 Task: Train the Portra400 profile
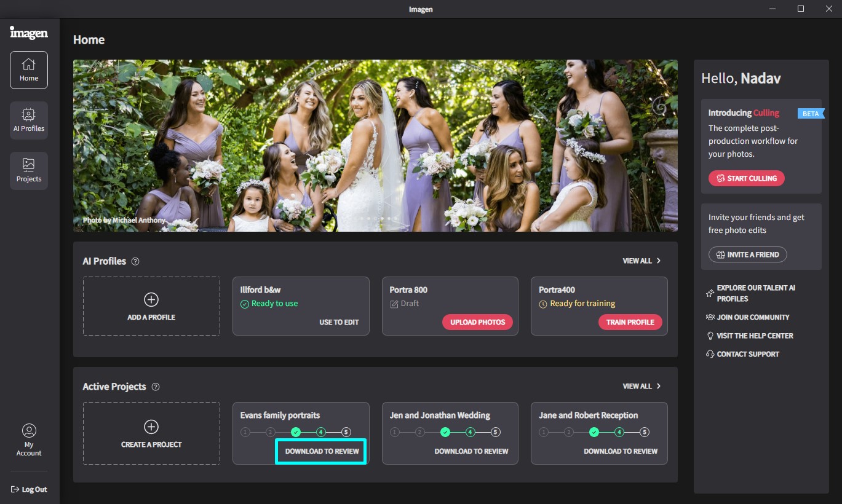coord(630,322)
